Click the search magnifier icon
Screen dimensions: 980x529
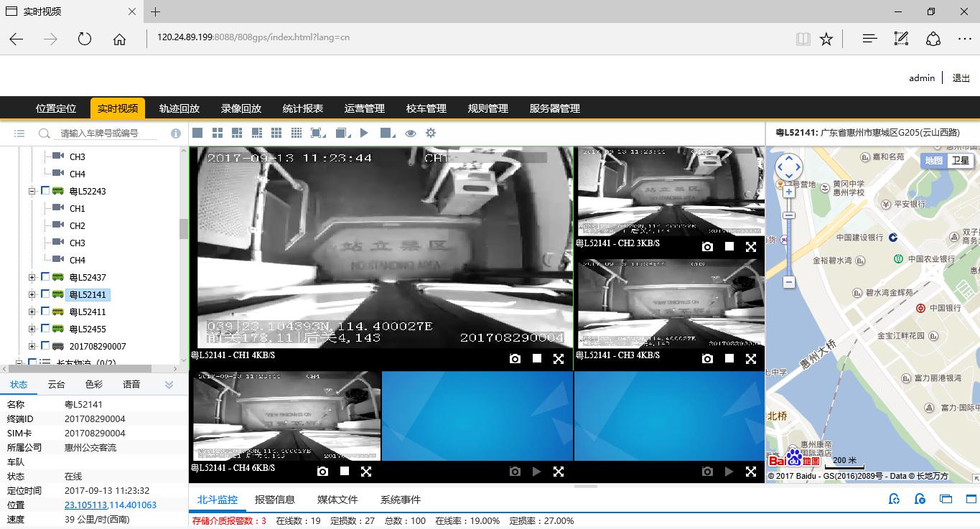click(x=45, y=134)
